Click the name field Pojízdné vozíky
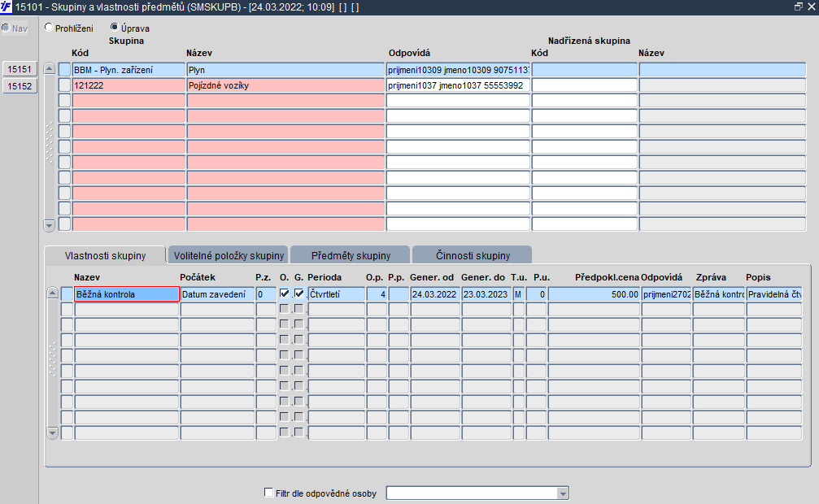 point(285,85)
